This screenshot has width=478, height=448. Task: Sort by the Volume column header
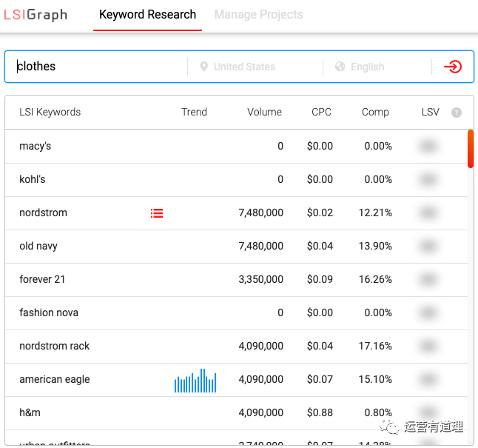coord(264,112)
